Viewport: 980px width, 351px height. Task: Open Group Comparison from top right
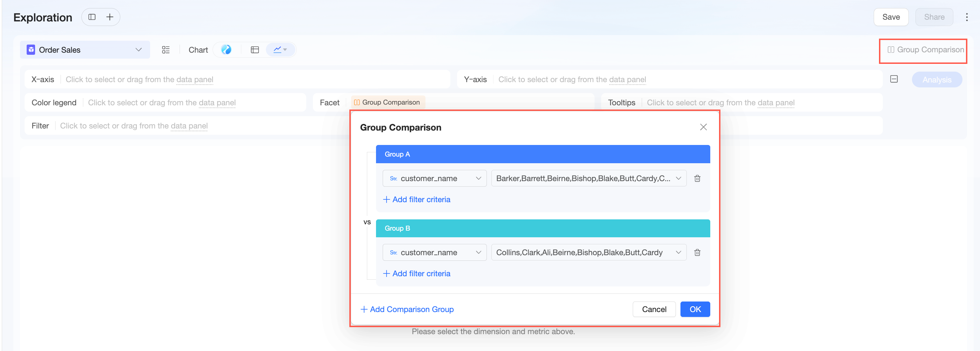tap(925, 50)
